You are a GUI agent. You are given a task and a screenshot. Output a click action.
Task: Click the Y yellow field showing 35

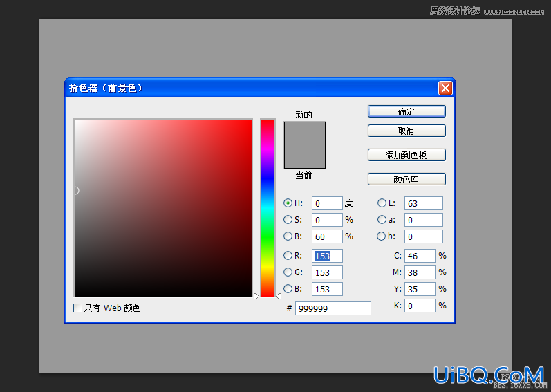tap(420, 289)
